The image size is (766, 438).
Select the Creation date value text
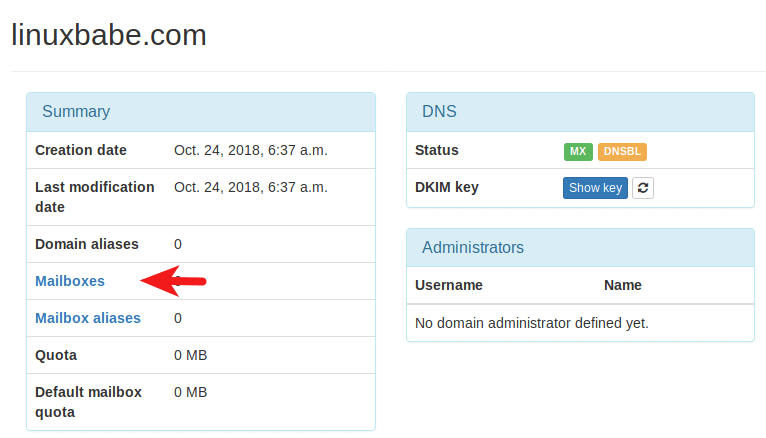coord(251,150)
